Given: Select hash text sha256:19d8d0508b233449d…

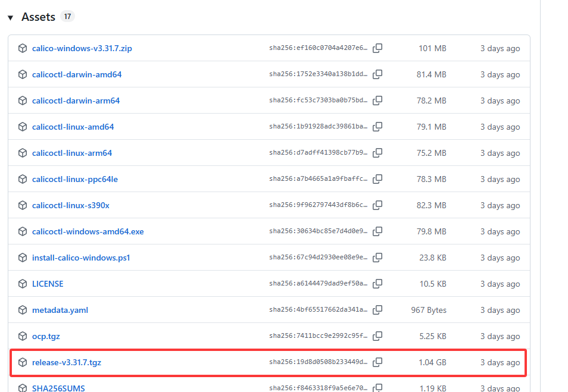Looking at the screenshot, I should [318, 362].
